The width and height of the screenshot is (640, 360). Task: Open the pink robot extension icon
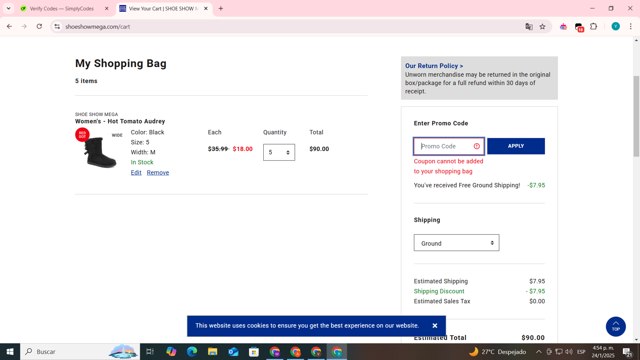pyautogui.click(x=563, y=27)
